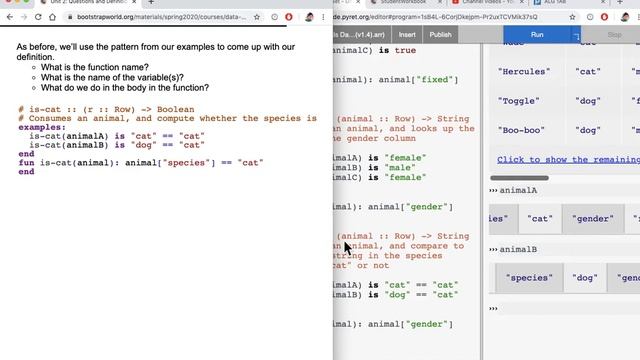Open the Run options dropdown arrow

pyautogui.click(x=576, y=36)
